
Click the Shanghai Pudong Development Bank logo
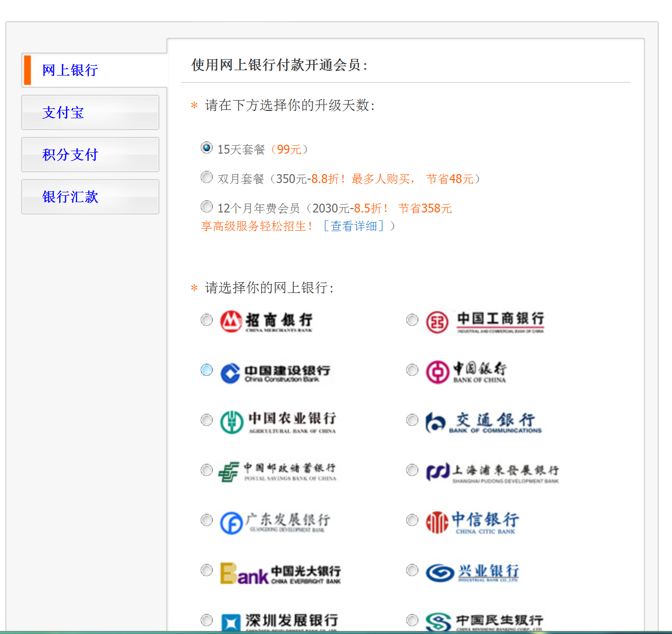coord(492,473)
